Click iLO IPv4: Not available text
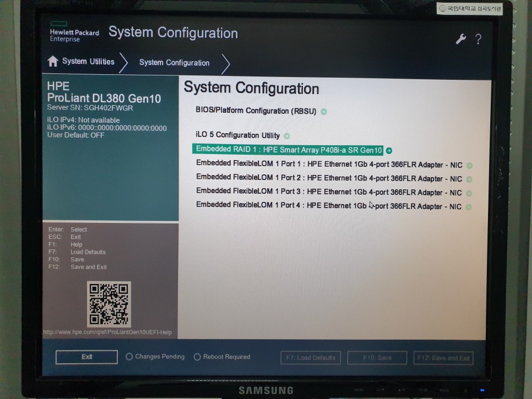Image resolution: width=532 pixels, height=399 pixels. point(83,120)
